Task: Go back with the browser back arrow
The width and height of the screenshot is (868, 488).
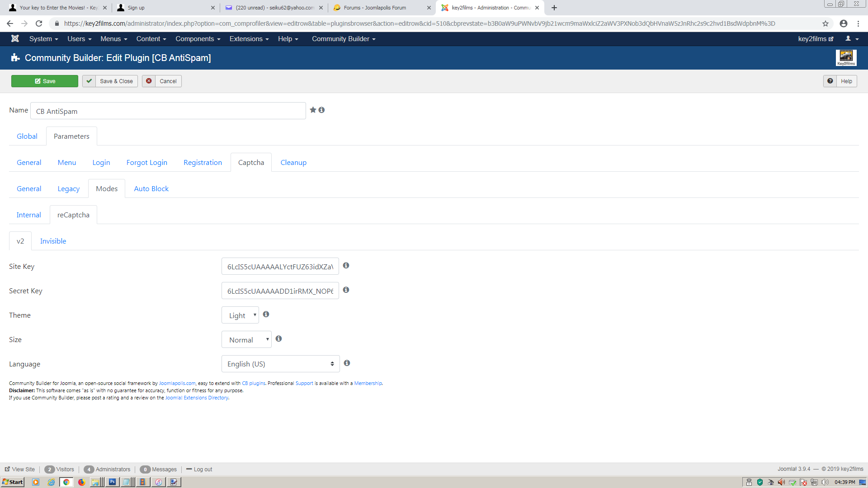Action: coord(10,23)
